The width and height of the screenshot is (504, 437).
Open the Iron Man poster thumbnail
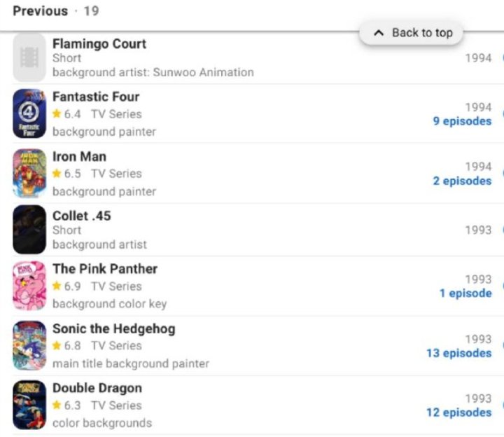(x=29, y=173)
